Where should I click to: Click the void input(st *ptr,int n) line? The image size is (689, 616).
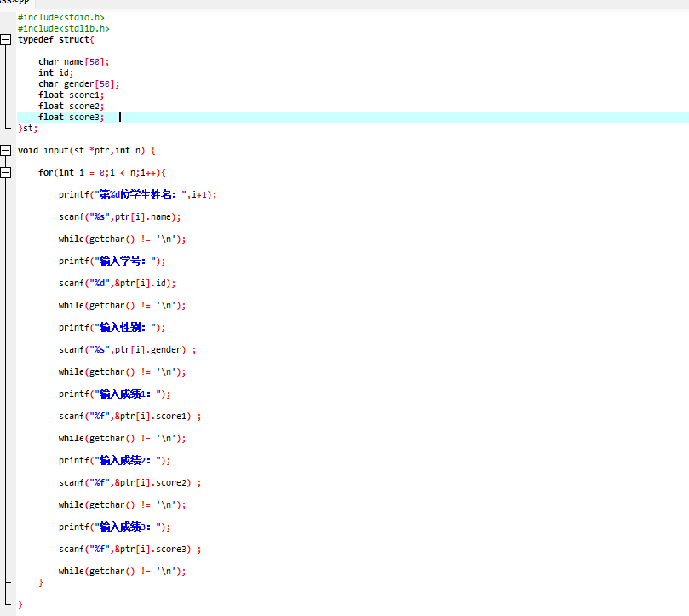(87, 150)
